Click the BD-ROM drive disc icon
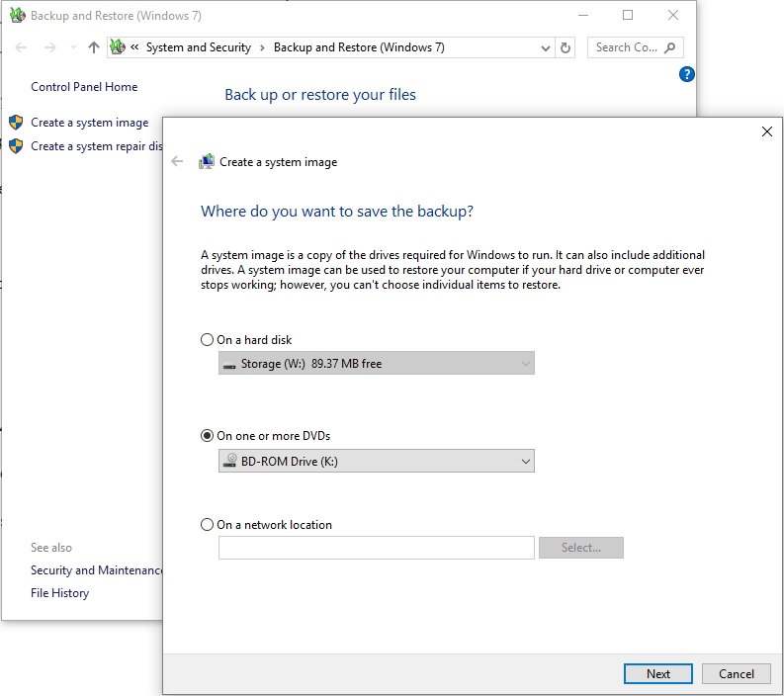 230,460
